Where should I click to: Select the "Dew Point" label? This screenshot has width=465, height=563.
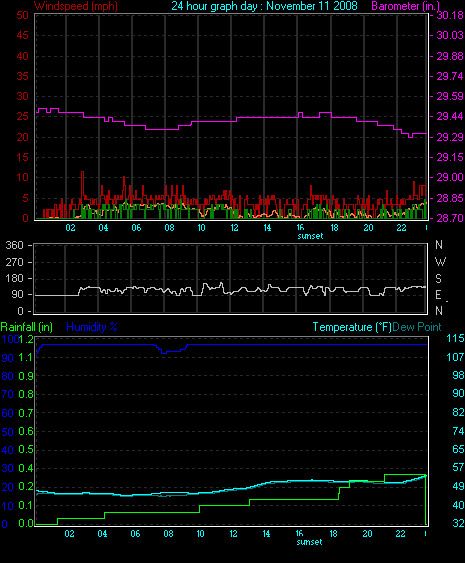tap(417, 327)
